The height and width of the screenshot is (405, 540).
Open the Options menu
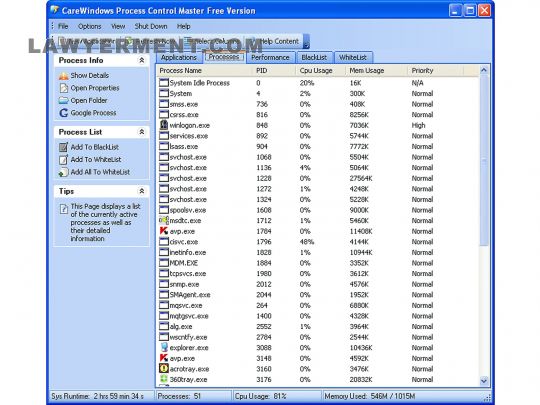(x=90, y=26)
